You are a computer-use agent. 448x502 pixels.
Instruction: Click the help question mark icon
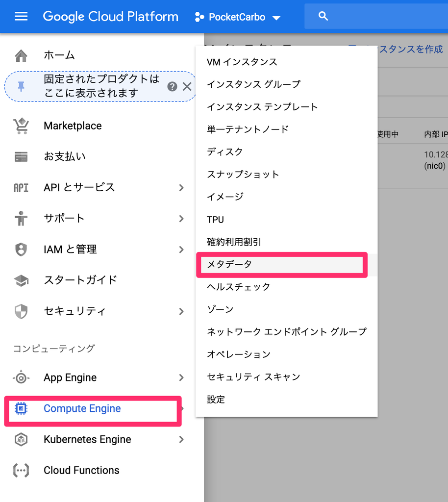172,86
